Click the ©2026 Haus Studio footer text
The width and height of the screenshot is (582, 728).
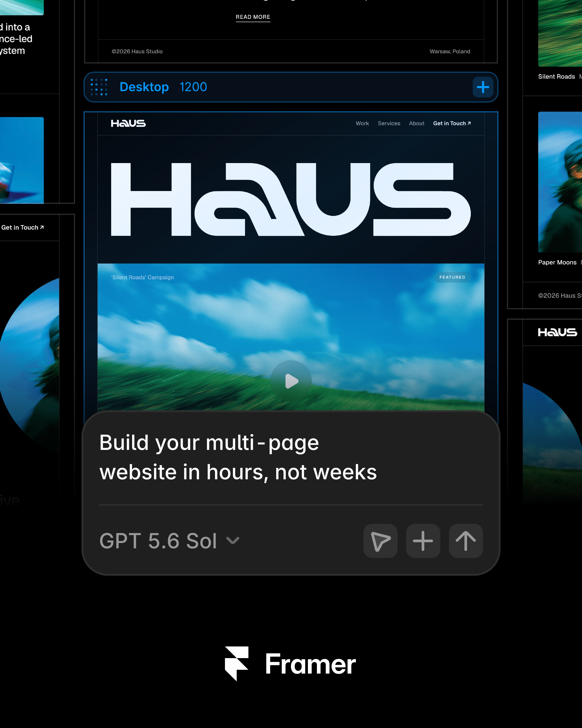coord(137,51)
